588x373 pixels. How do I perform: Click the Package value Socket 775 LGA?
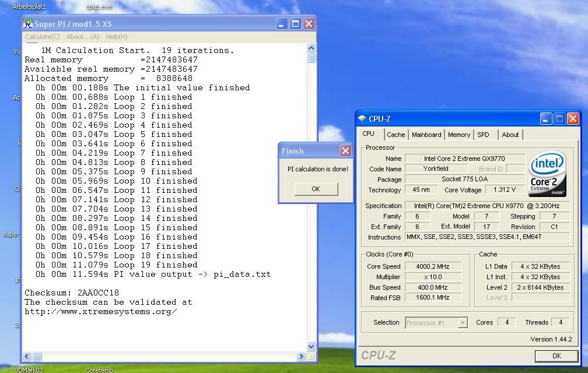pos(464,179)
